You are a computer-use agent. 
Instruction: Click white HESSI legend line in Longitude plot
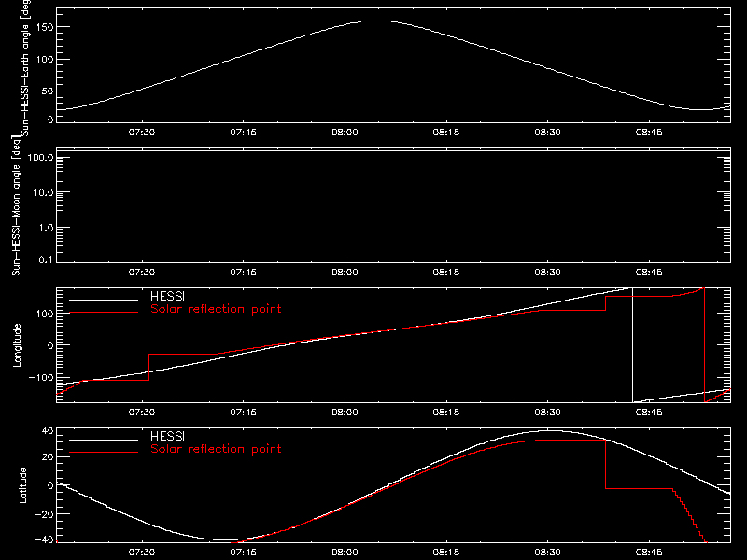(104, 300)
